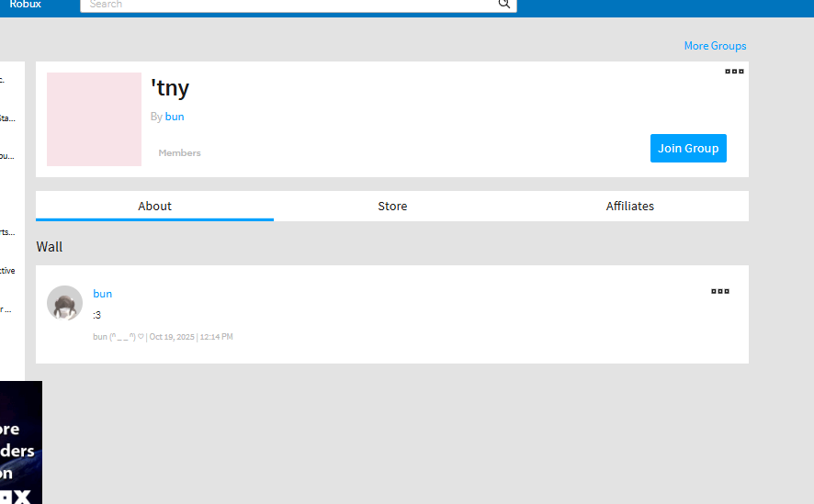Click the Members label
Viewport: 814px width, 504px height.
(180, 153)
